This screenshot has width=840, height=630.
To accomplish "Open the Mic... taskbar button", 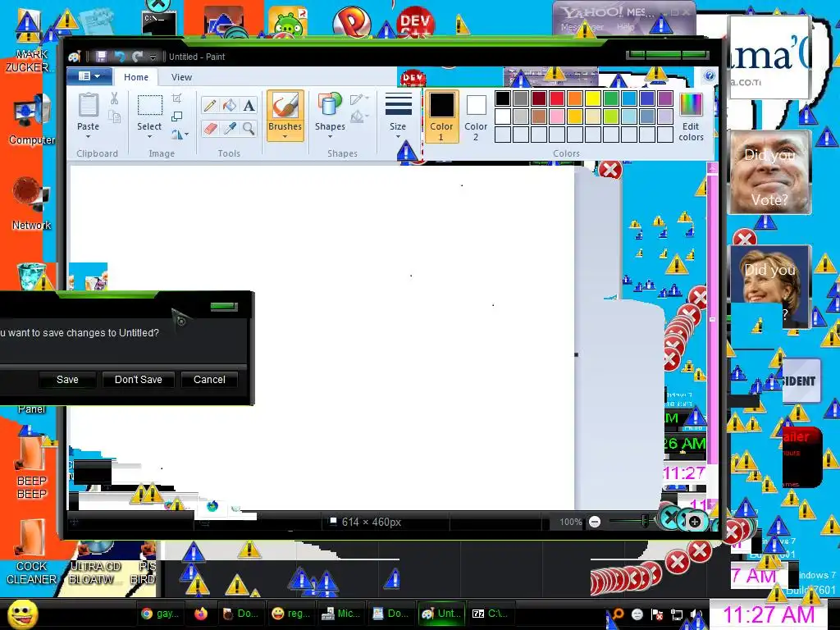I will pos(340,614).
